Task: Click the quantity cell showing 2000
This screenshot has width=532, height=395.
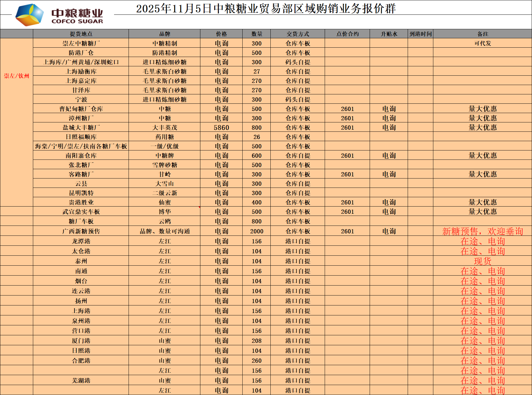Action: click(x=256, y=231)
